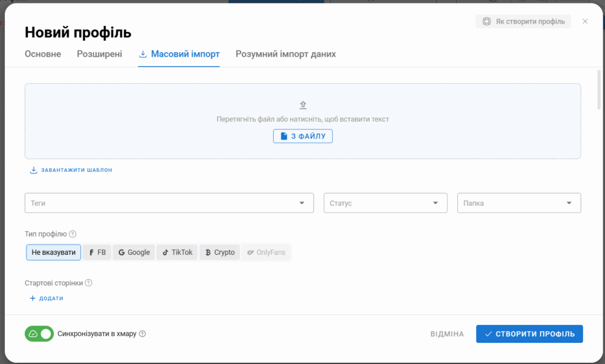
Task: Open the Статус dropdown
Action: [x=385, y=203]
